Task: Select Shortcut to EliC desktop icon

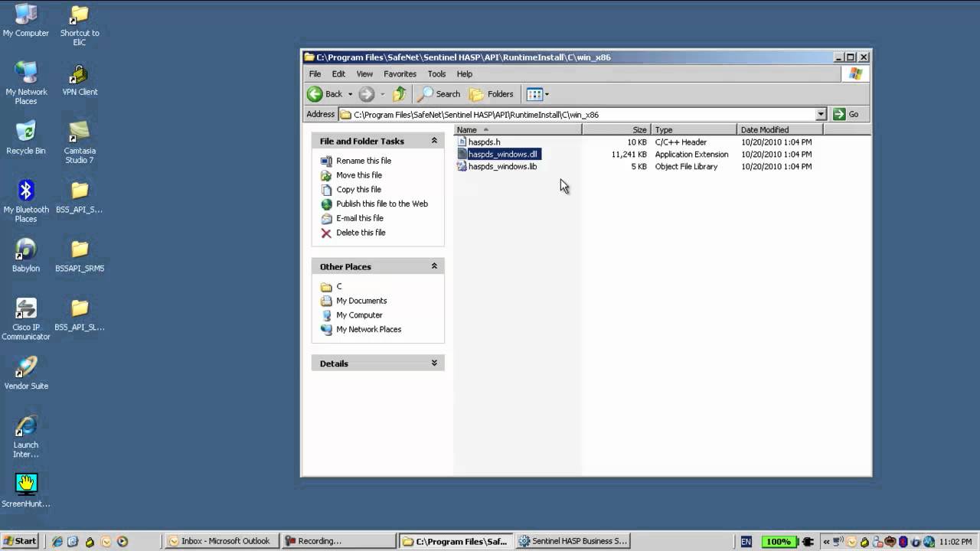Action: (x=80, y=25)
